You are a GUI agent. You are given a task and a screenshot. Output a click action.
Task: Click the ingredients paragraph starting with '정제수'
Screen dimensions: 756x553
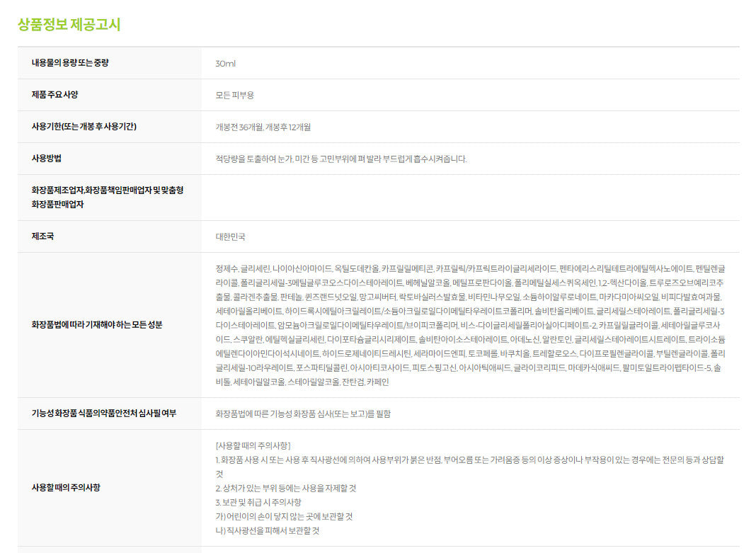point(470,325)
